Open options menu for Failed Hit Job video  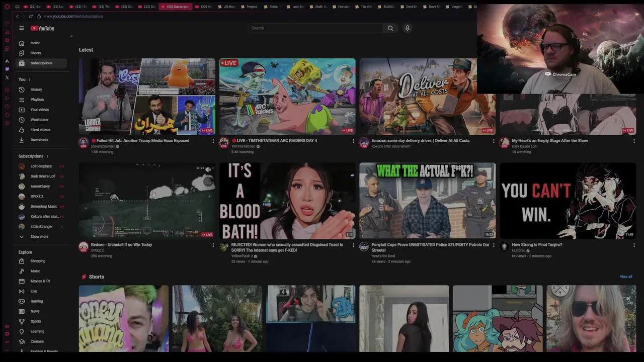(x=213, y=141)
